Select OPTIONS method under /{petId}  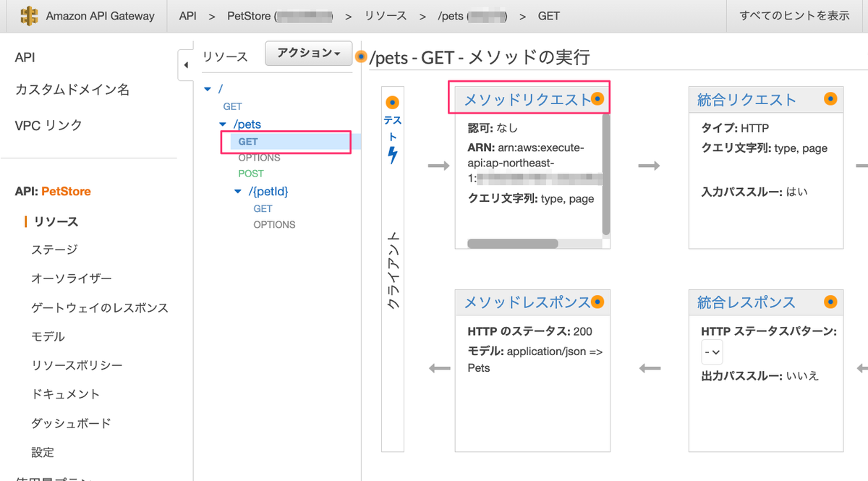(x=274, y=224)
